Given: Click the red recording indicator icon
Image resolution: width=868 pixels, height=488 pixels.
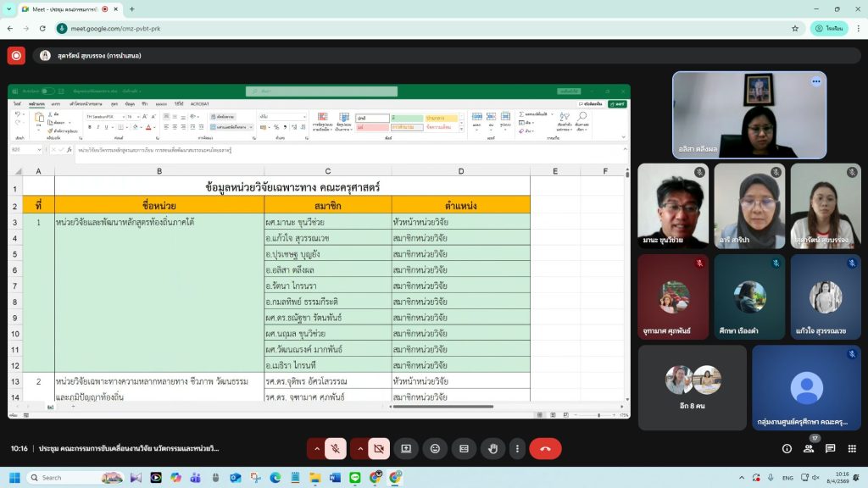Looking at the screenshot, I should pos(16,56).
